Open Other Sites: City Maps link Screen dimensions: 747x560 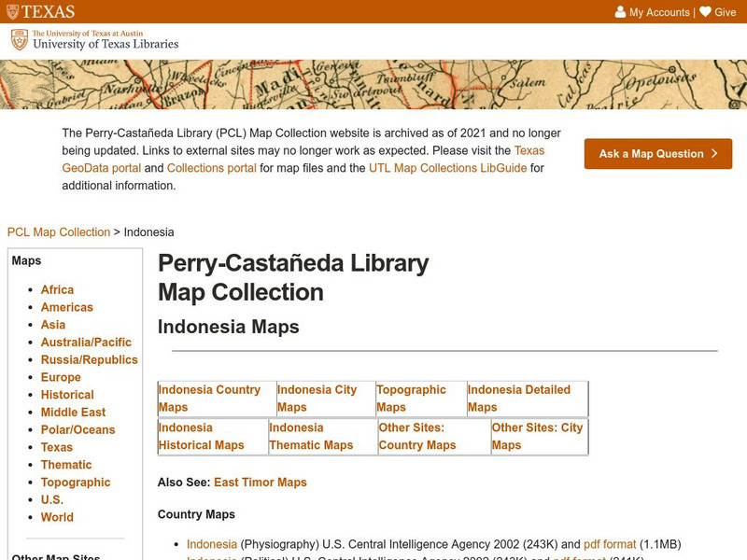pos(537,436)
